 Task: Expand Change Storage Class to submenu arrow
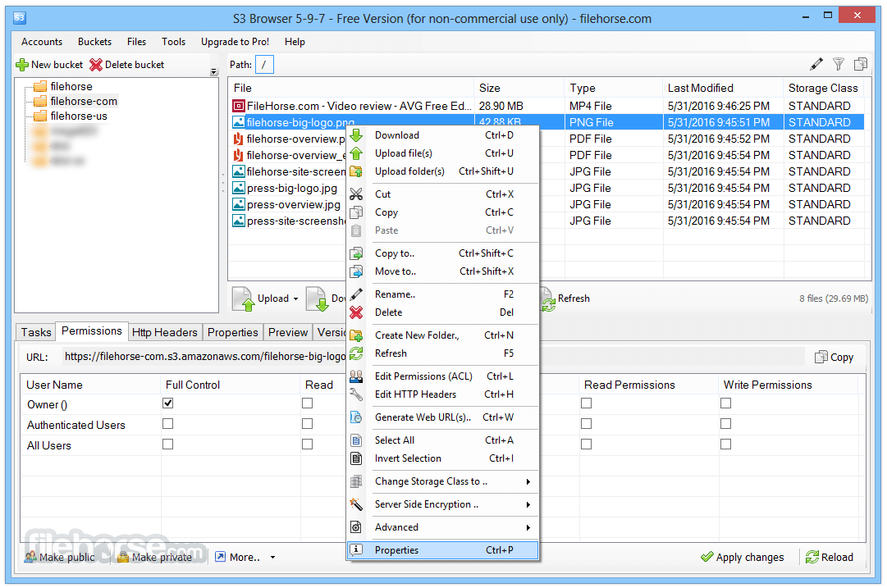[x=528, y=481]
